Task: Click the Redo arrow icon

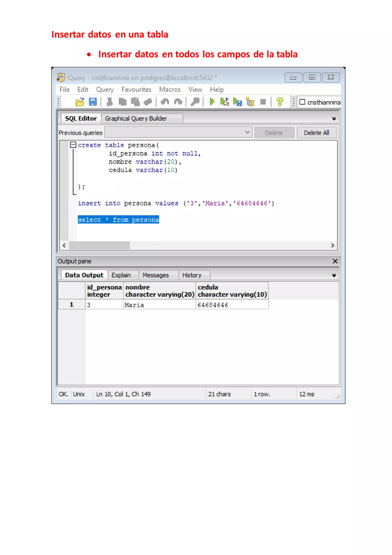Action: [x=178, y=102]
